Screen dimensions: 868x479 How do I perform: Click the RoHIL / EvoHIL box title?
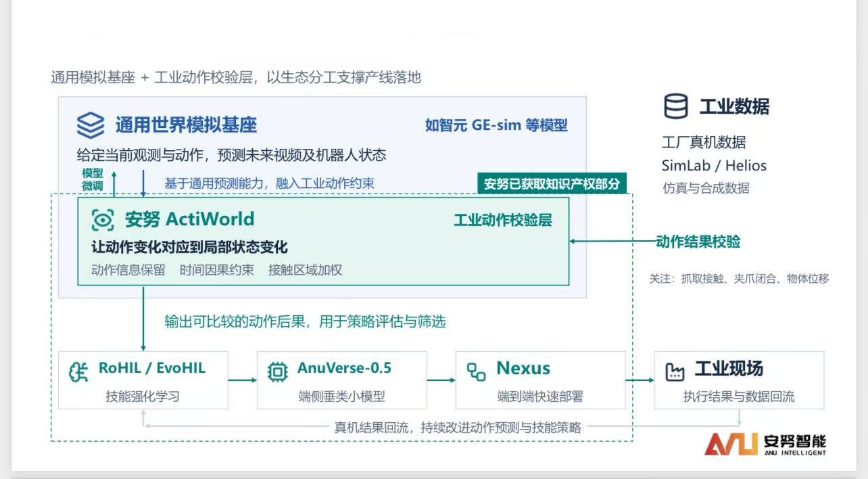152,369
